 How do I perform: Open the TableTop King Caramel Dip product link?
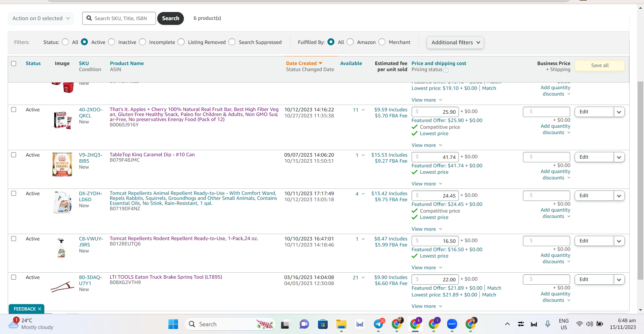[152, 155]
